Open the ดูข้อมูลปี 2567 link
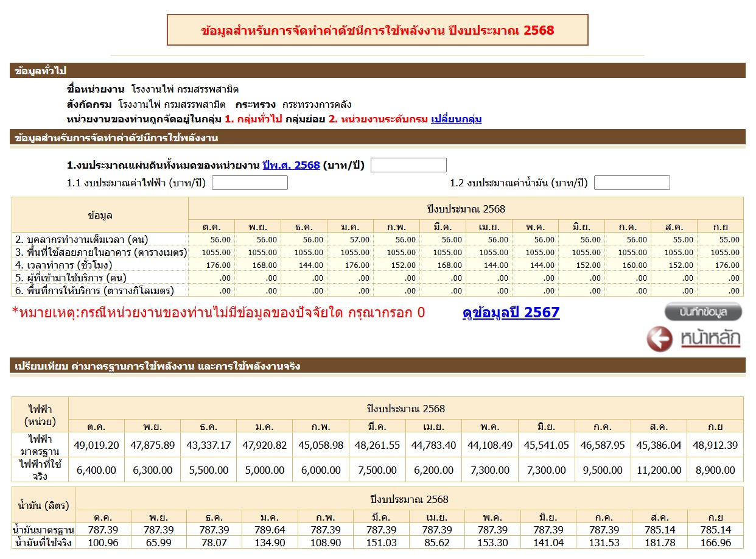756x559 pixels. (x=511, y=313)
